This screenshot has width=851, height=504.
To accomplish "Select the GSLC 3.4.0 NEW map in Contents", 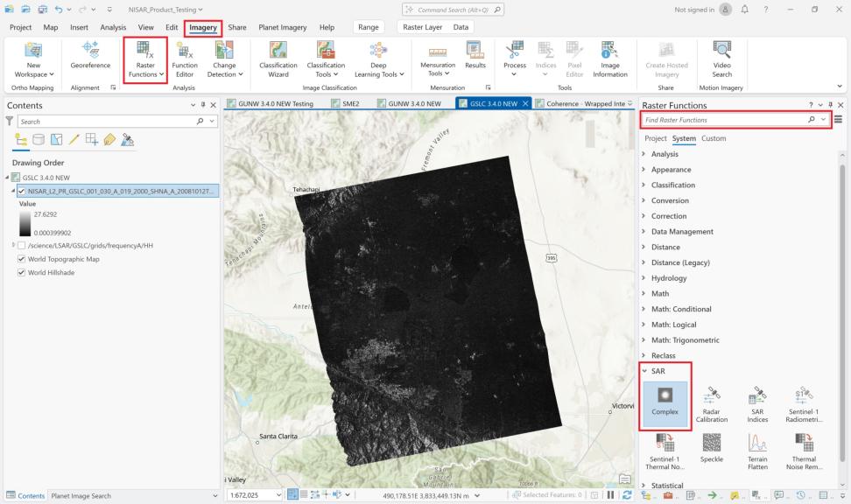I will 46,178.
